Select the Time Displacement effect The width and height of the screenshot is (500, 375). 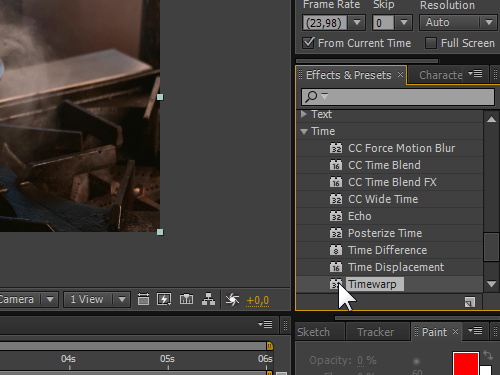(396, 267)
